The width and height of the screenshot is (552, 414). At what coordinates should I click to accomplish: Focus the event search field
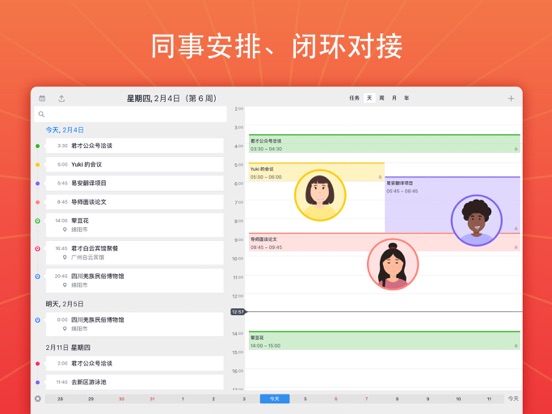pos(130,114)
